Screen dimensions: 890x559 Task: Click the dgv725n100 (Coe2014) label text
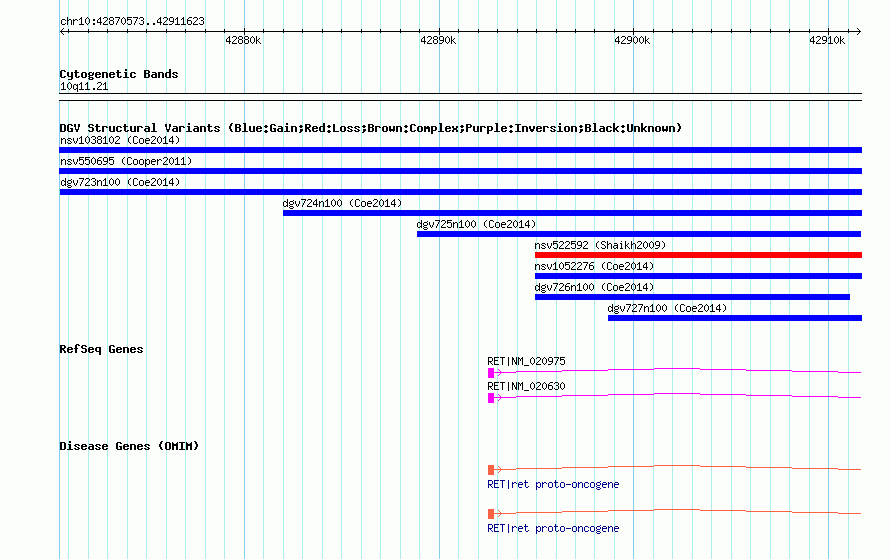pyautogui.click(x=476, y=224)
